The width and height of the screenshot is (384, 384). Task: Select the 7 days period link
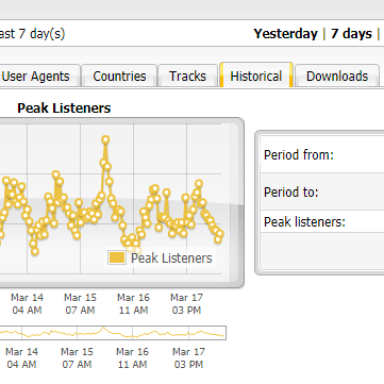point(351,34)
